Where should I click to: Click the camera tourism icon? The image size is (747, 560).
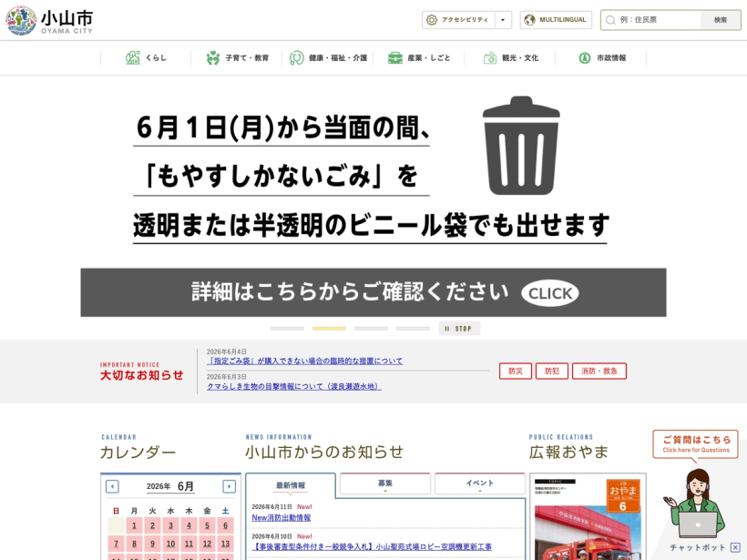click(490, 58)
